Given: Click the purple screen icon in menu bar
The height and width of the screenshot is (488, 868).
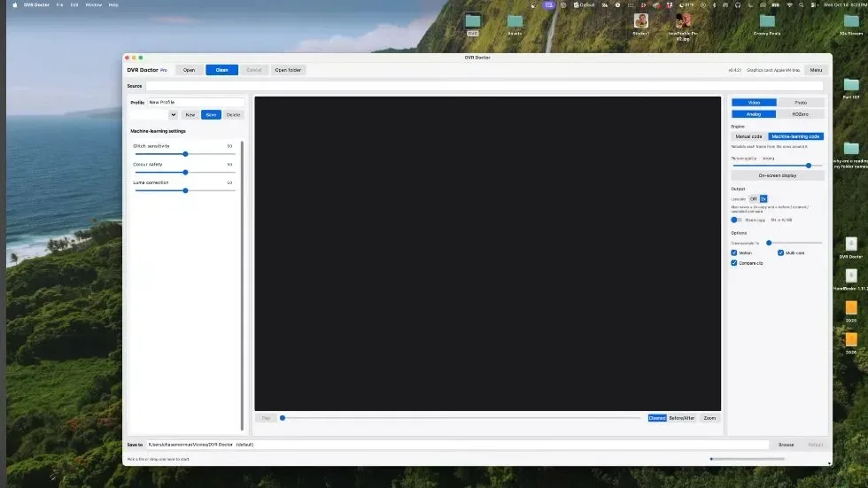Looking at the screenshot, I should click(x=548, y=5).
